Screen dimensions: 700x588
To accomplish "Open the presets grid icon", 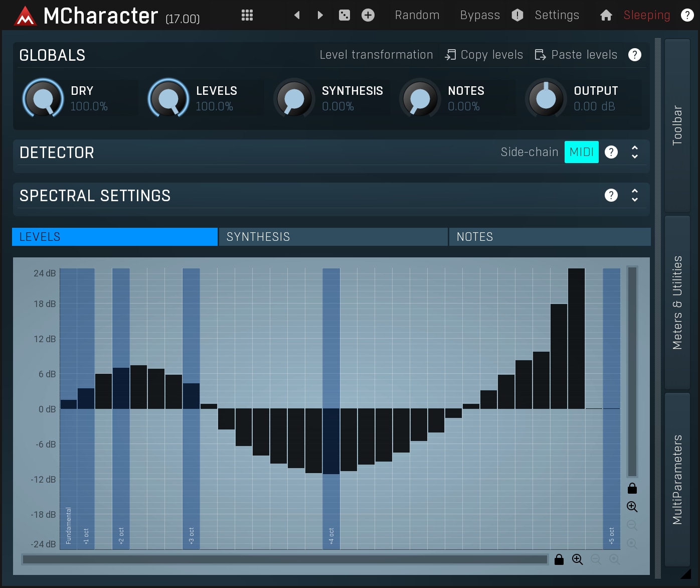I will pos(247,15).
